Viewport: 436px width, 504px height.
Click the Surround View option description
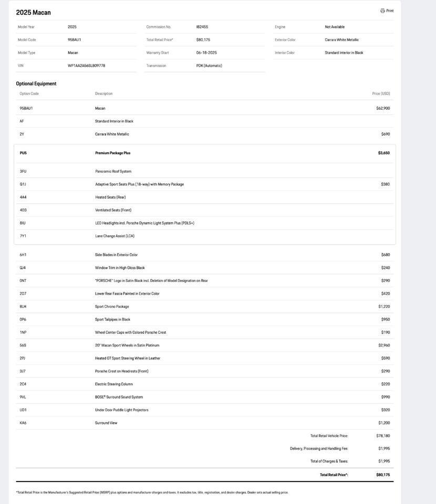(x=106, y=423)
